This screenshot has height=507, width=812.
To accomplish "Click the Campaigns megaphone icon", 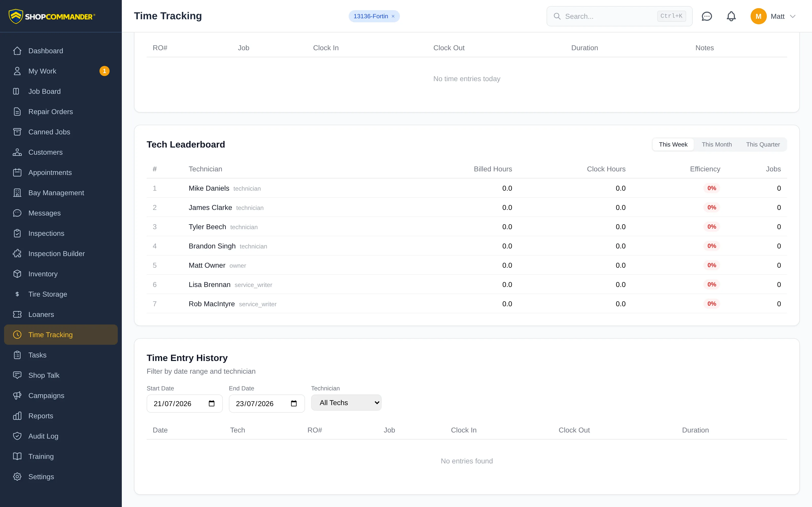I will 17,395.
